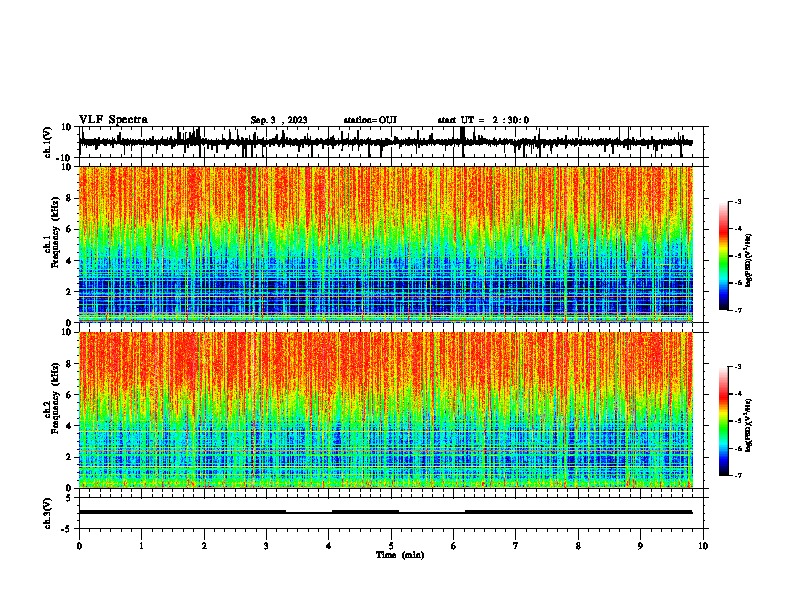792x612 pixels.
Task: Click time axis tick label "4"
Action: [329, 545]
